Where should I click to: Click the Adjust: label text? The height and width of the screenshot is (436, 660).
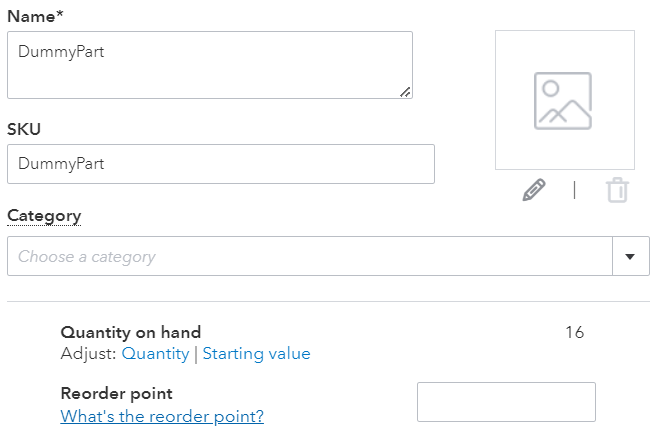pyautogui.click(x=88, y=354)
